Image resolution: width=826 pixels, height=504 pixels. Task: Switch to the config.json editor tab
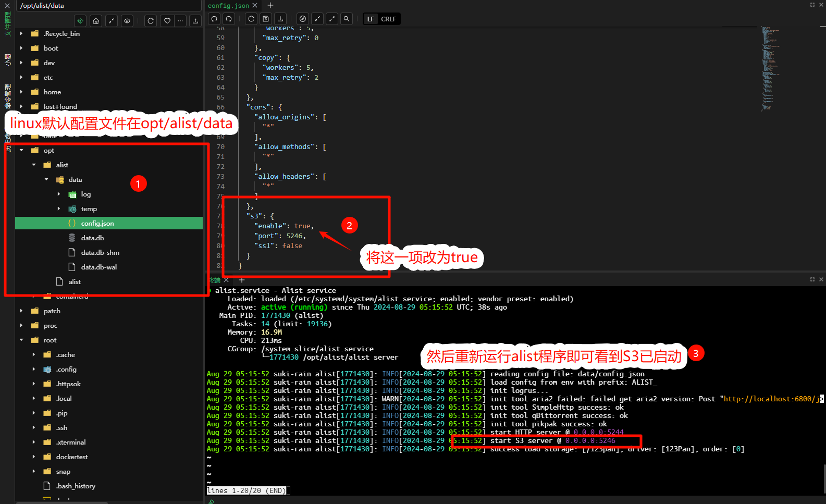(228, 5)
